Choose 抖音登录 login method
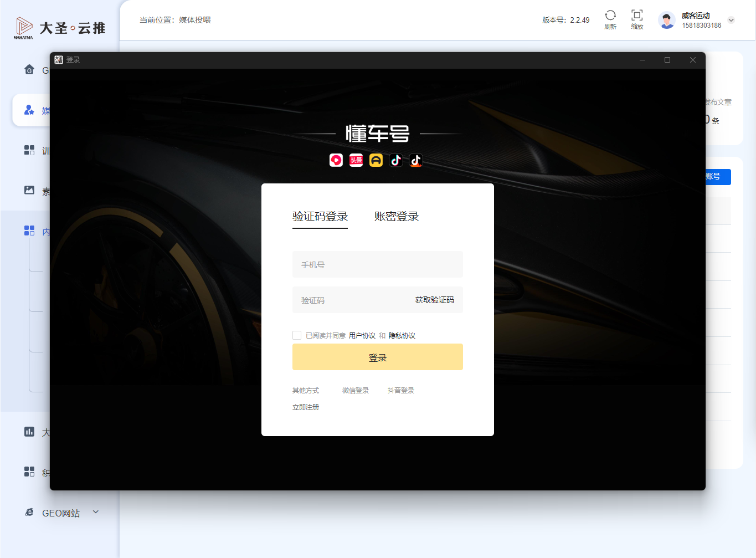Viewport: 756px width, 558px height. pos(401,391)
